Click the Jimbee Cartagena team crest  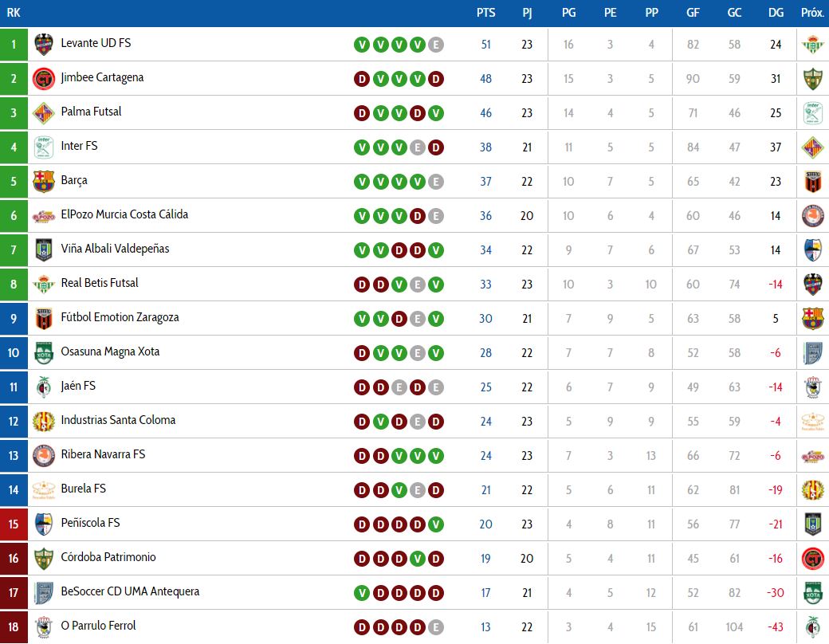(44, 79)
